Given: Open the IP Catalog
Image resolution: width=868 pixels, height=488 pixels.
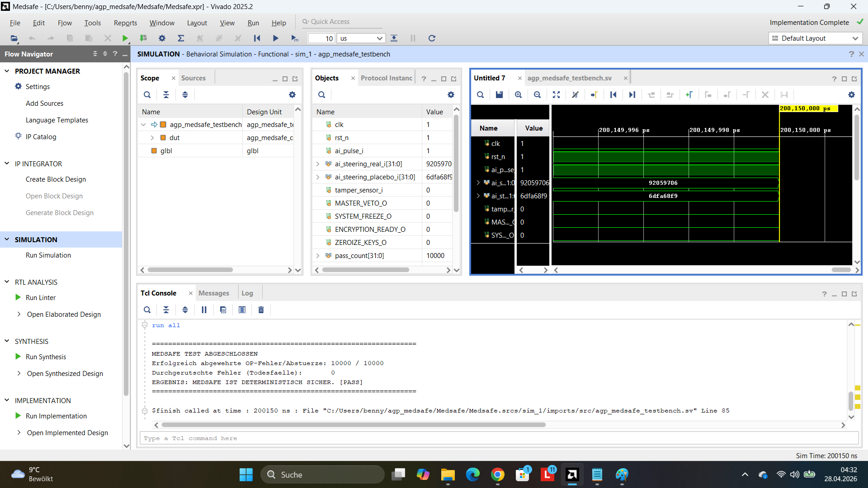Looking at the screenshot, I should tap(41, 137).
